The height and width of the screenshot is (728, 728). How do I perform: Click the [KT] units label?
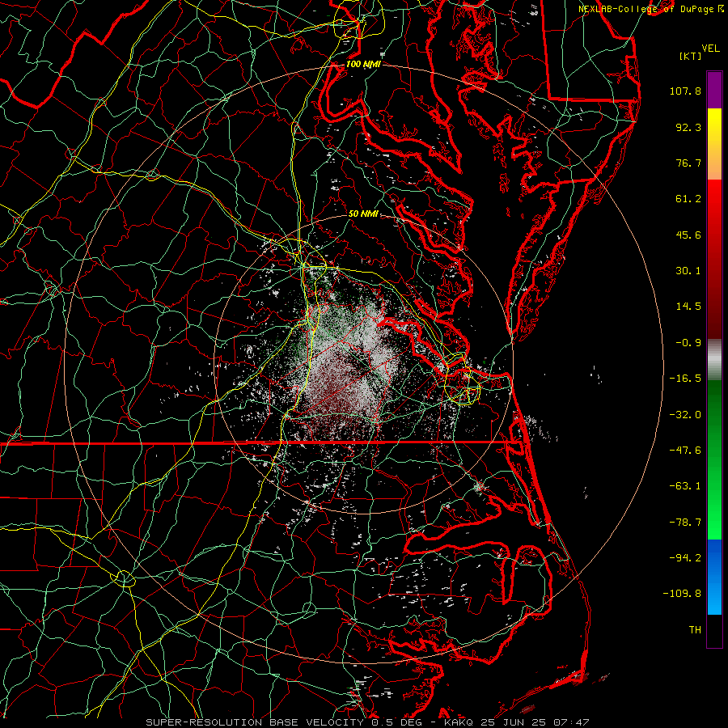690,56
